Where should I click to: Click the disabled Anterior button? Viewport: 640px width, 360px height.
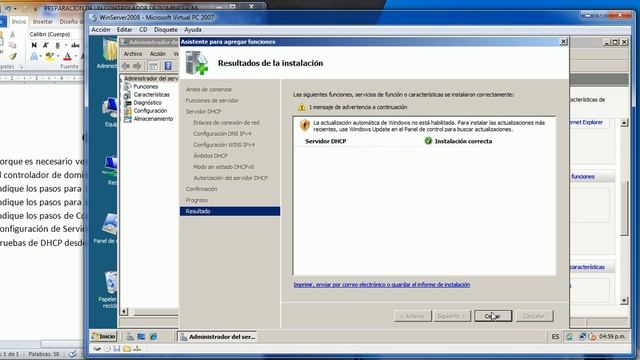point(412,316)
